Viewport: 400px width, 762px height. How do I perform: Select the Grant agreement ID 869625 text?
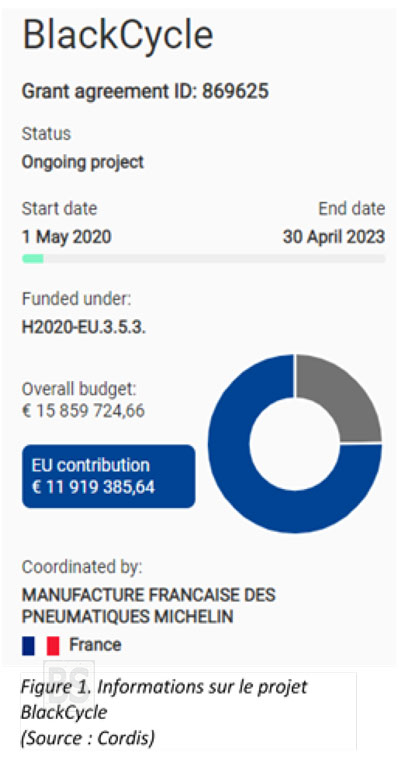[145, 91]
